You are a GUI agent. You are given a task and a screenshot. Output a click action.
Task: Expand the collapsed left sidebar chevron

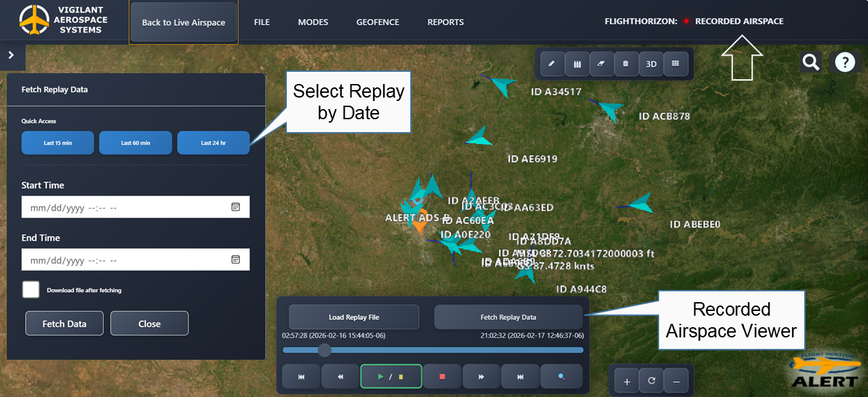tap(12, 56)
